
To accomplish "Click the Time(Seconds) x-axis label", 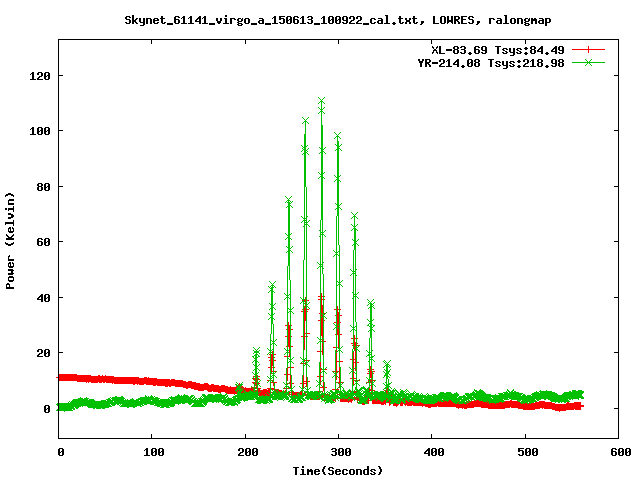I will (x=337, y=470).
